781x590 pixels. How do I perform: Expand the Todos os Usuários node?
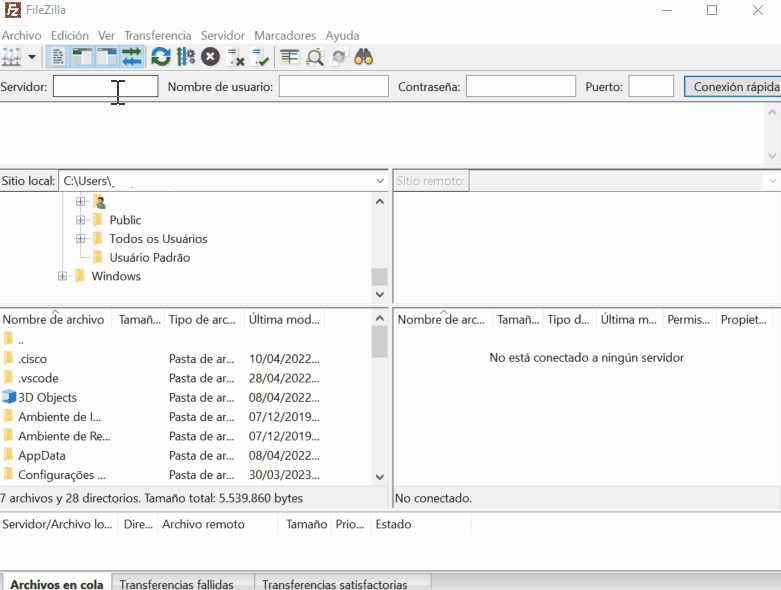pyautogui.click(x=80, y=239)
